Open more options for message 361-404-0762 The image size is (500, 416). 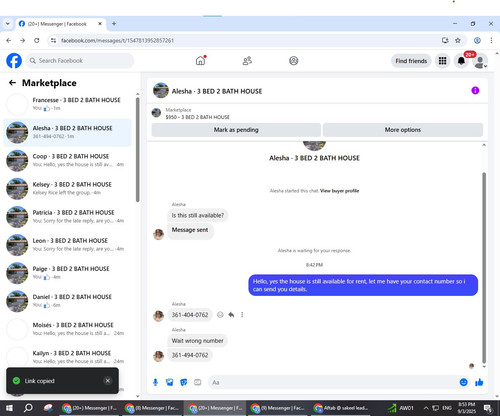tap(242, 314)
